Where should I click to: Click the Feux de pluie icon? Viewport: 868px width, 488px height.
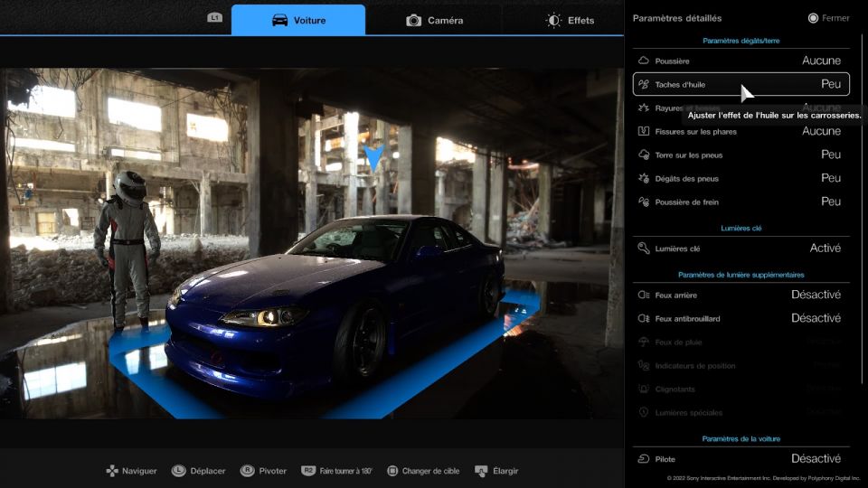(x=643, y=342)
